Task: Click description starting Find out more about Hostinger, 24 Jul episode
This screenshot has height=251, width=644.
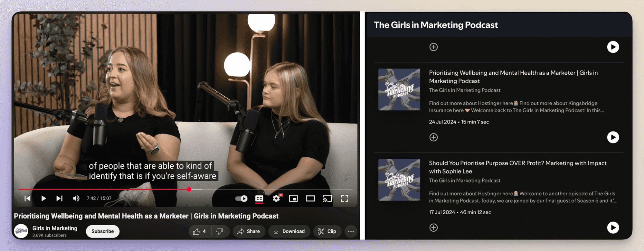Action: [x=516, y=107]
